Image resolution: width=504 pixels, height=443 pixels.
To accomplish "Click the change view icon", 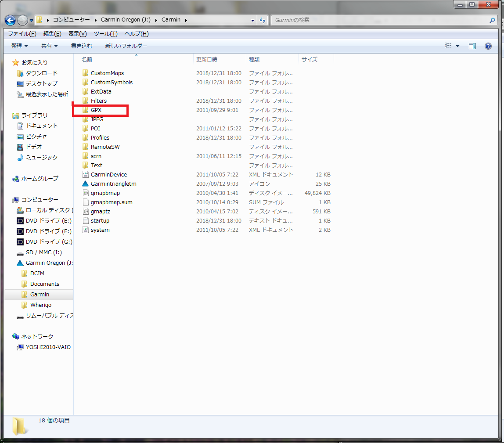I will point(448,46).
